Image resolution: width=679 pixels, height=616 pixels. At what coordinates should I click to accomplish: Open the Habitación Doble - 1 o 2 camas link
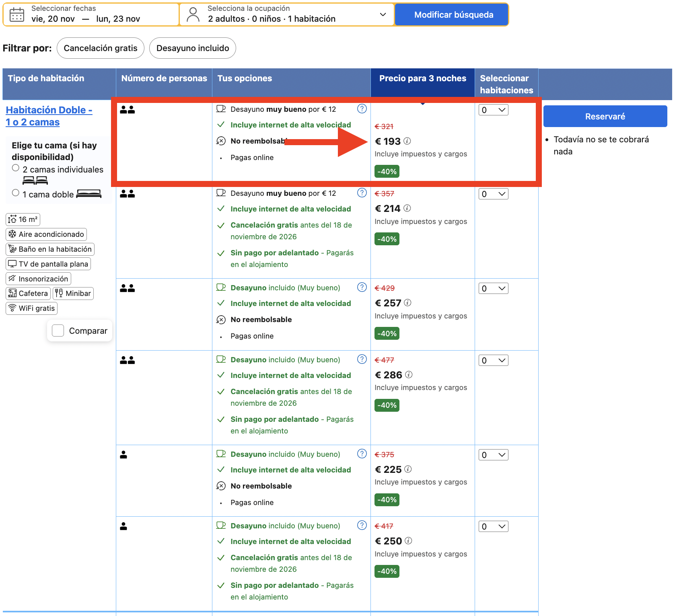49,116
